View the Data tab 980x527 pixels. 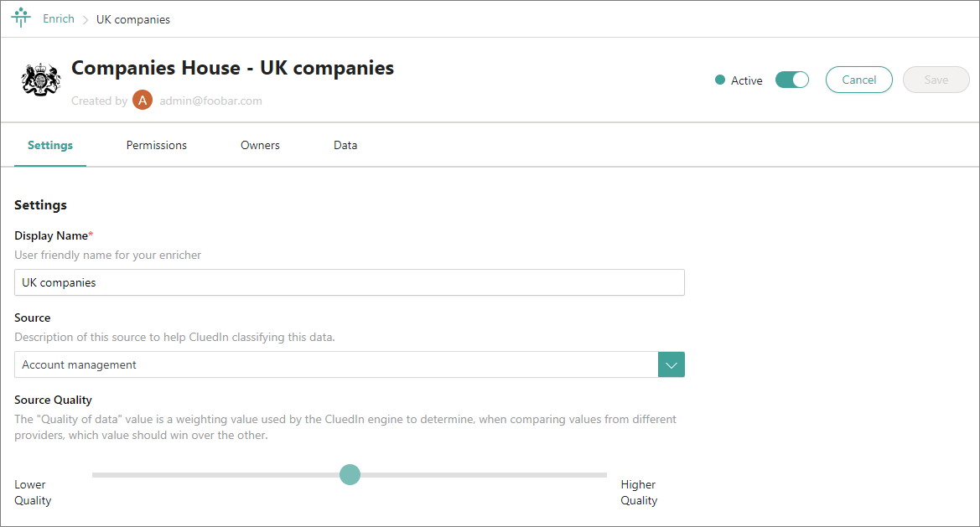tap(345, 145)
